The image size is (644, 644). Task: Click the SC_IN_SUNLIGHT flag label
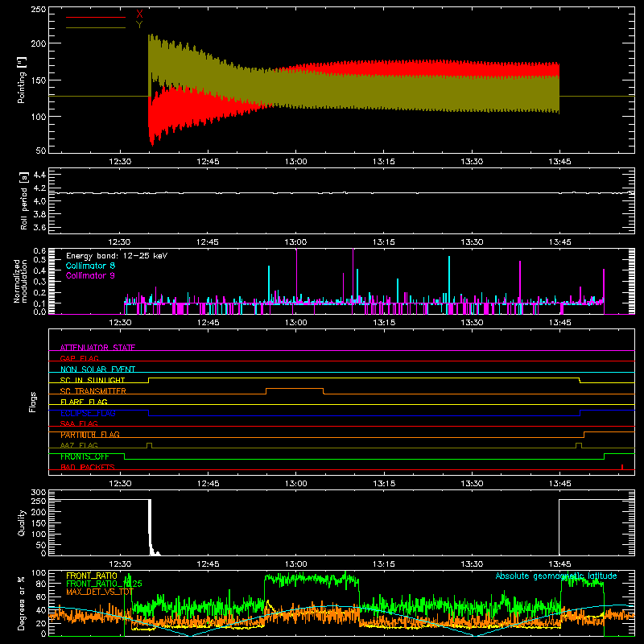(93, 380)
